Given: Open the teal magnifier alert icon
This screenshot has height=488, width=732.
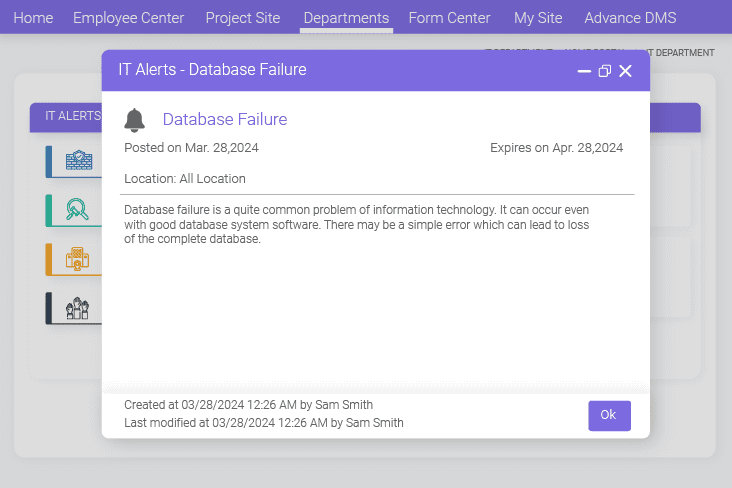Looking at the screenshot, I should coord(77,210).
